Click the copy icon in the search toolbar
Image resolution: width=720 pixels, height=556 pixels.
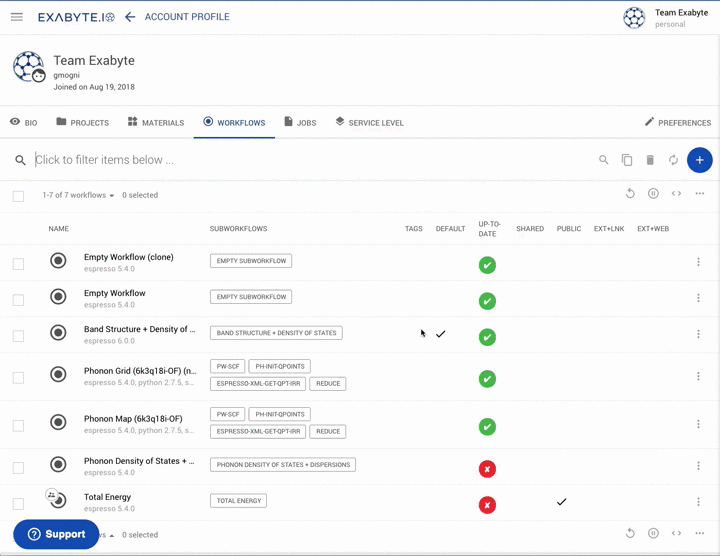[x=627, y=160]
